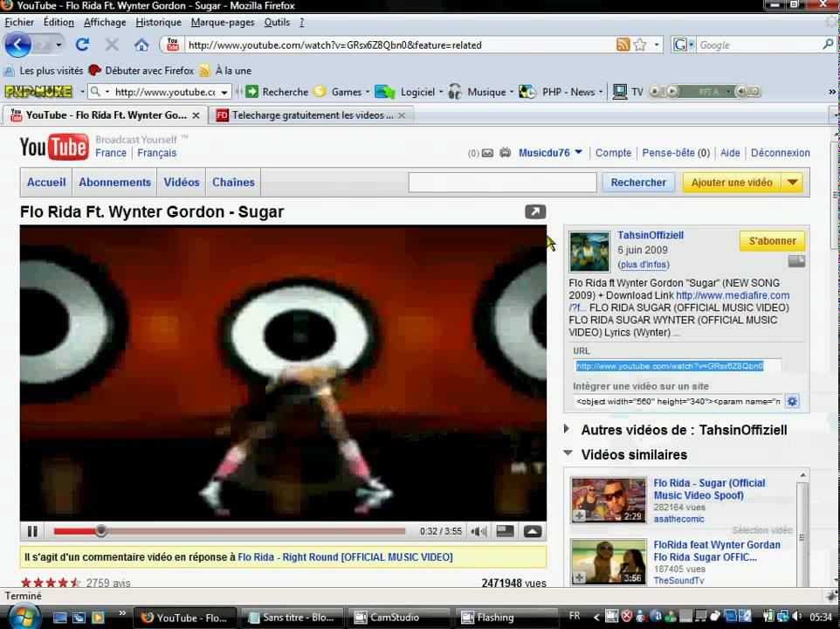Viewport: 840px width, 629px height.
Task: Expand Autres vidéos de TahsinOffiziell section
Action: [x=567, y=429]
